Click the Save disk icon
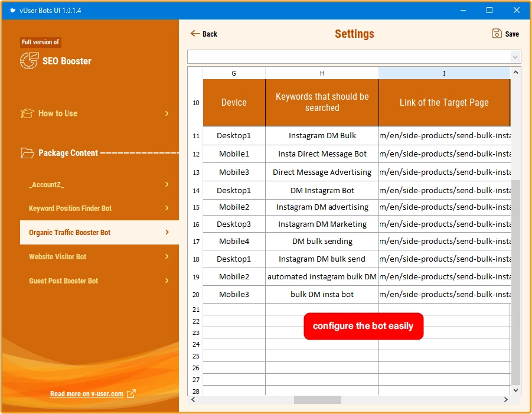The width and height of the screenshot is (532, 414). pos(497,33)
